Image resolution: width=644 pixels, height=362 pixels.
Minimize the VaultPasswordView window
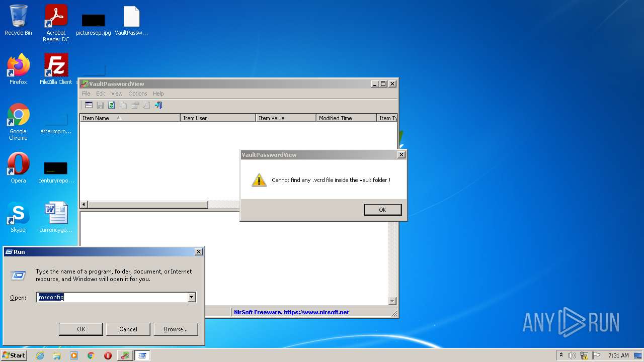point(375,84)
